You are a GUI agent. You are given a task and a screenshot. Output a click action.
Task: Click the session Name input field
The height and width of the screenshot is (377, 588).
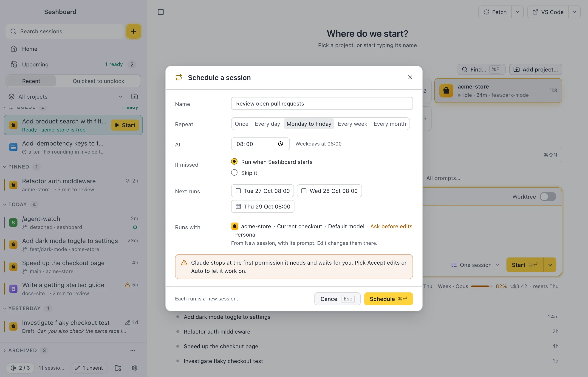point(322,103)
